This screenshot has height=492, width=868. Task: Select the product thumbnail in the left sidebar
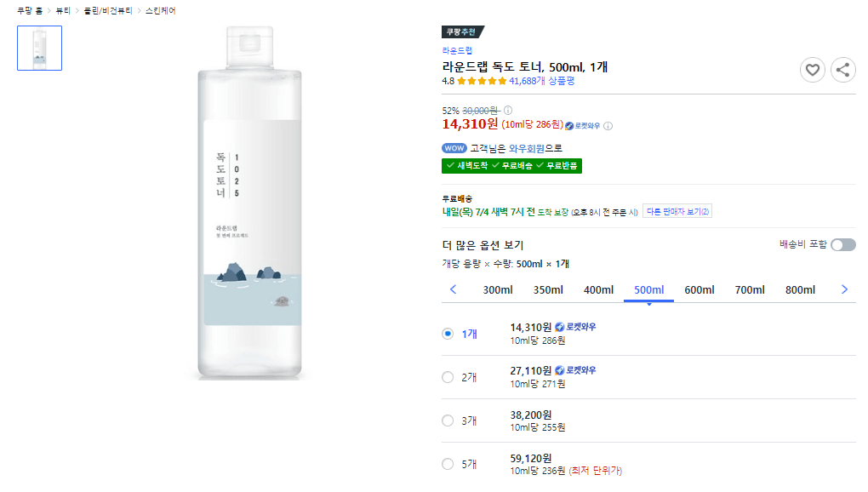(39, 49)
